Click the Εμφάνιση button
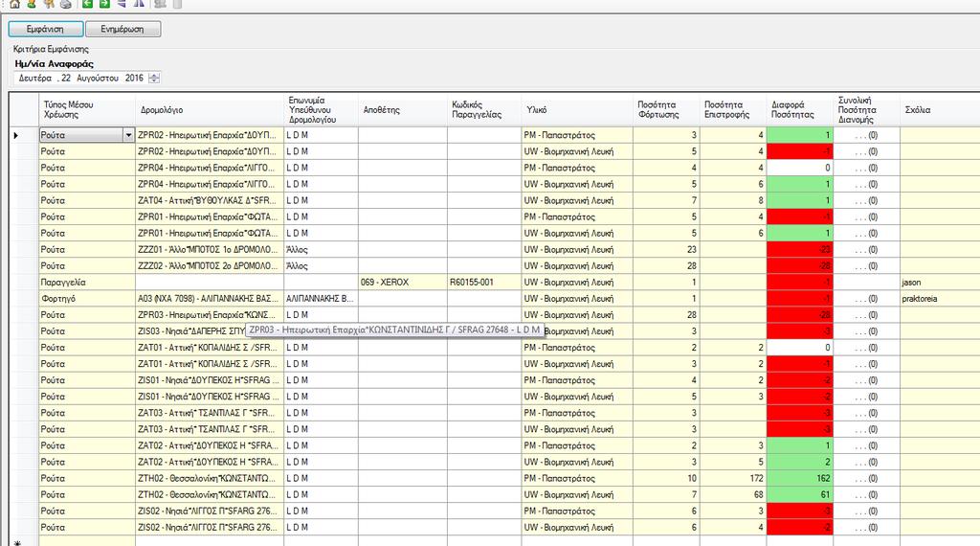The height and width of the screenshot is (546, 980). (x=46, y=29)
